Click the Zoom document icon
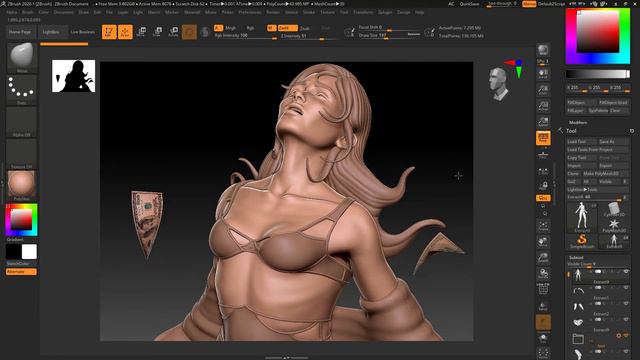 (543, 90)
